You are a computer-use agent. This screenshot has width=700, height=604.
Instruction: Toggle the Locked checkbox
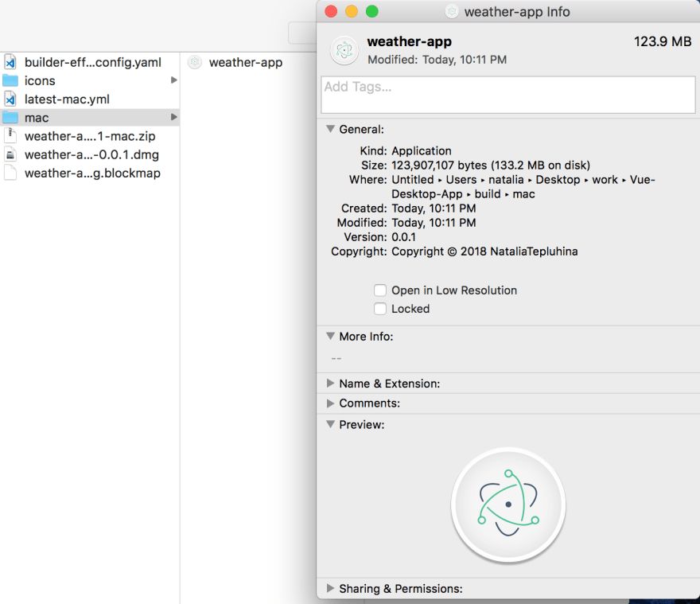tap(380, 309)
